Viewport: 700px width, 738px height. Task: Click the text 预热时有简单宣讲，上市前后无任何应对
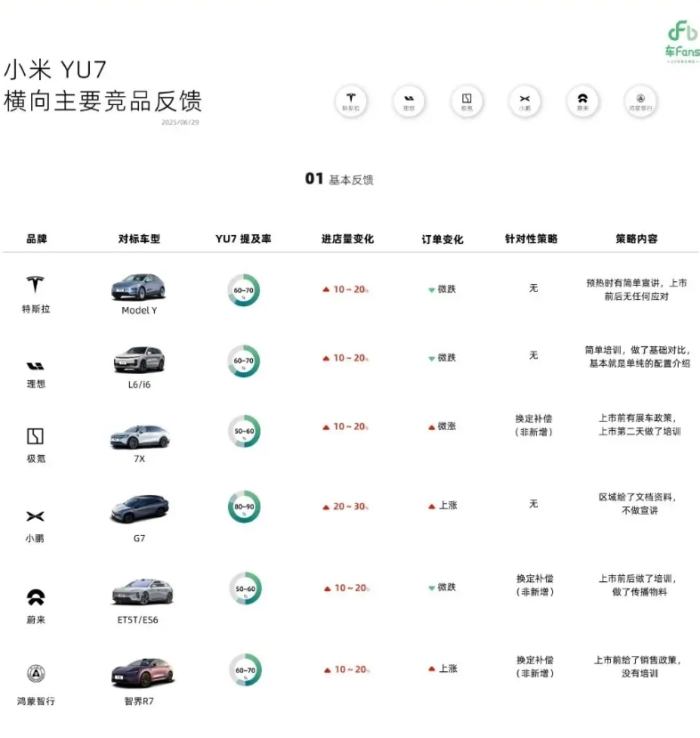637,289
